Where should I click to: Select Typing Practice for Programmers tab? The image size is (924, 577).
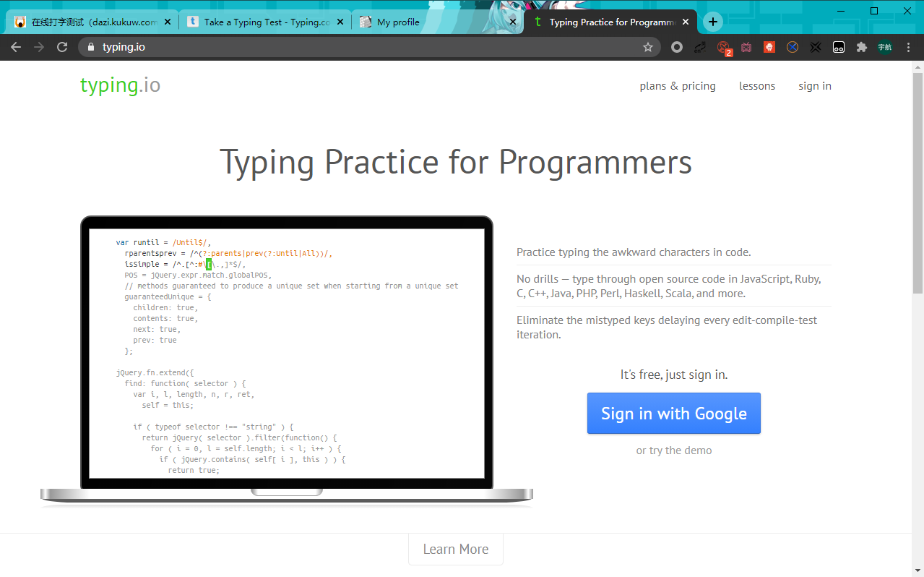(x=610, y=22)
